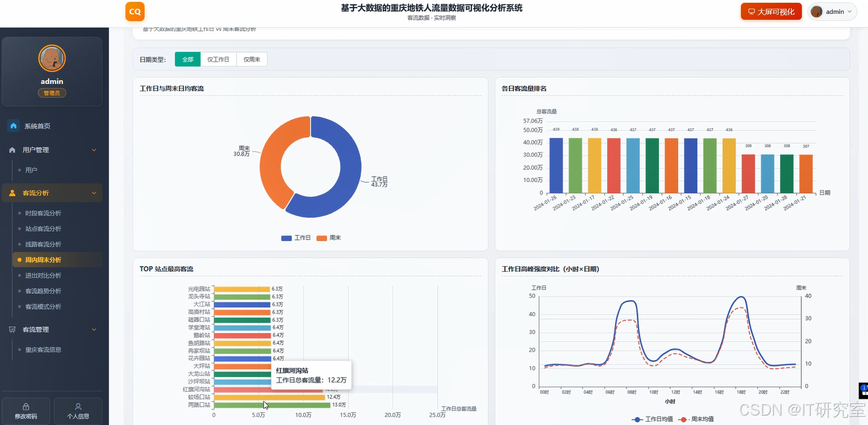Screen dimensions: 868x425
Task: Click the 2024-01-26 bar in ranking chart
Action: (556, 166)
